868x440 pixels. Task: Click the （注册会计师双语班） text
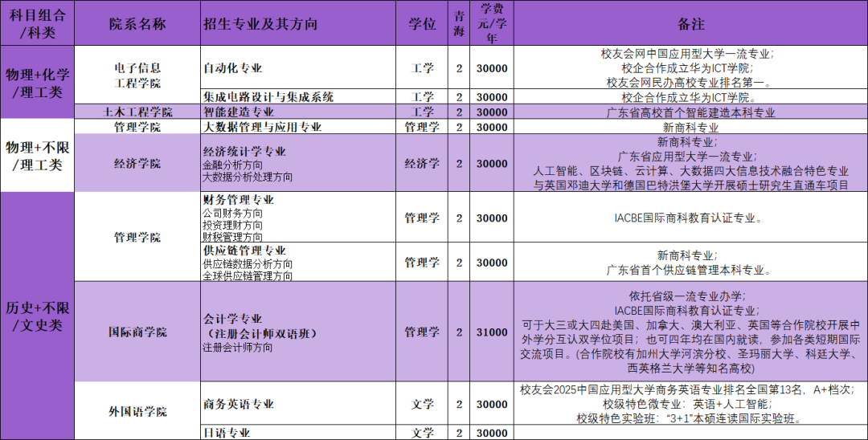[x=260, y=333]
